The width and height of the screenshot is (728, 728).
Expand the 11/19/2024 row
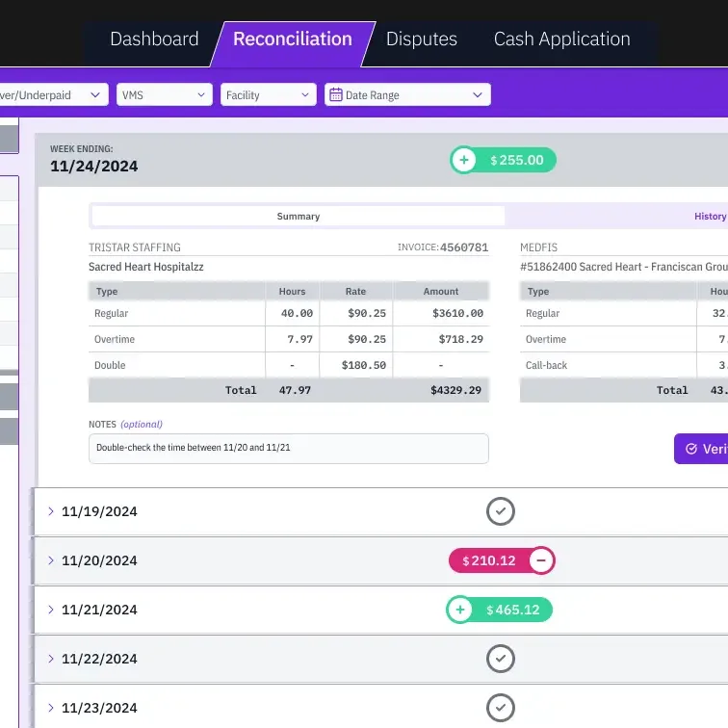(x=51, y=511)
